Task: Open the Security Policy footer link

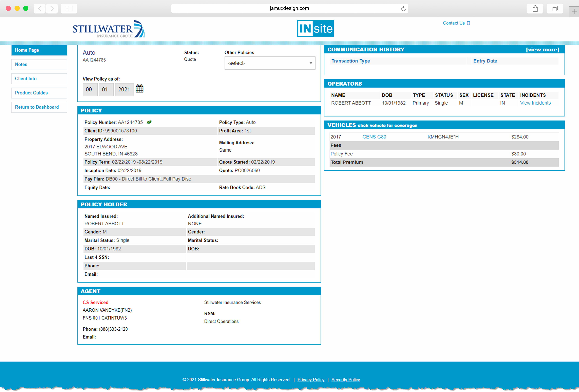Action: 346,380
